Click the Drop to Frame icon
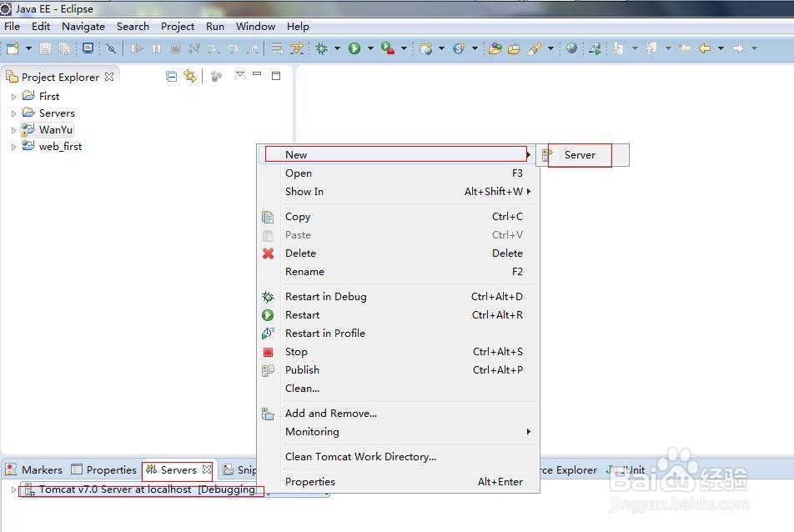Screen dimensions: 794x532 pyautogui.click(x=277, y=48)
